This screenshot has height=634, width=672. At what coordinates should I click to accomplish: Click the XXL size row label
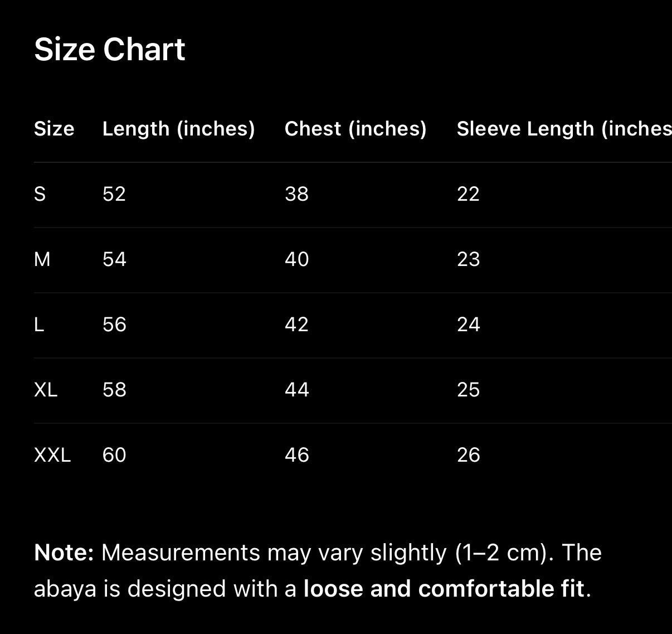(52, 455)
